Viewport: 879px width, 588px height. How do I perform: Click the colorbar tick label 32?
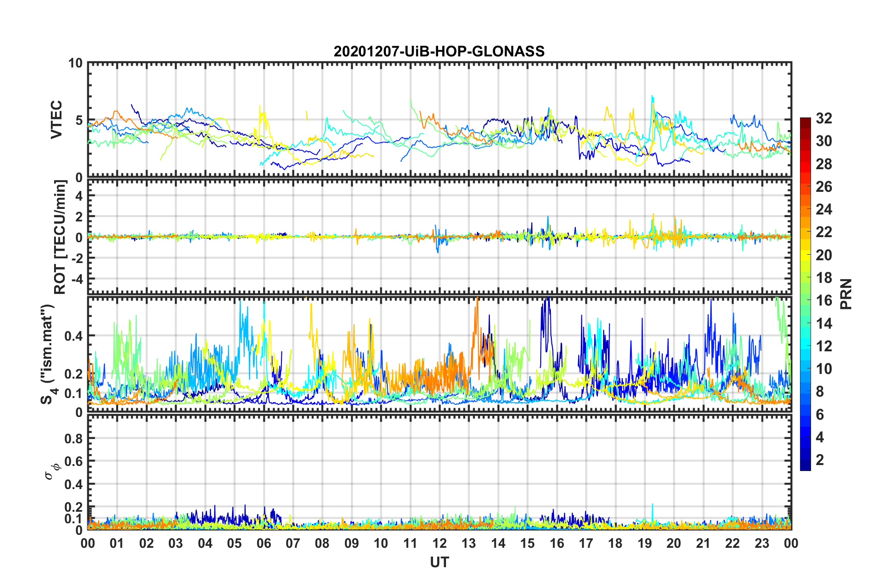[824, 118]
